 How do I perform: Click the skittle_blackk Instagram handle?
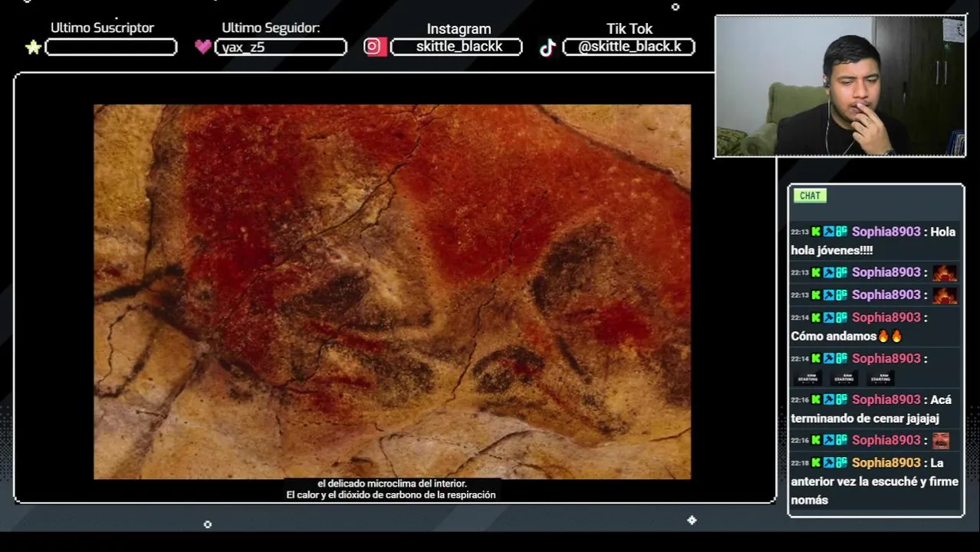(x=459, y=47)
